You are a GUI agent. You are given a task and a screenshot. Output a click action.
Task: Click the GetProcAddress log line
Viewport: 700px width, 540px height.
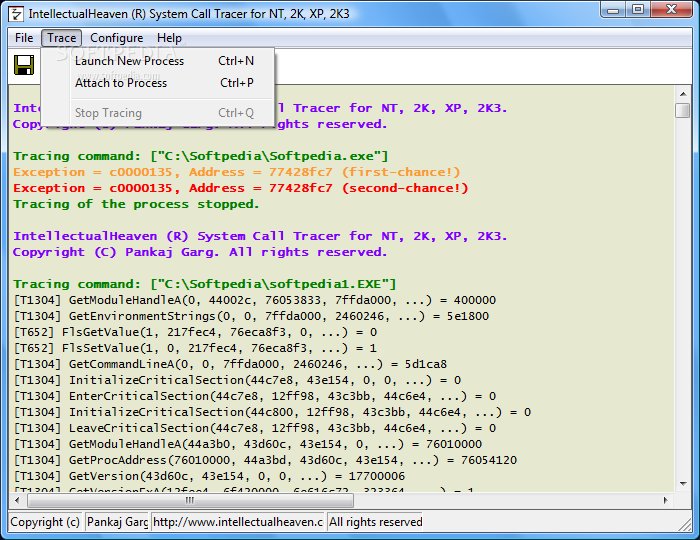265,461
